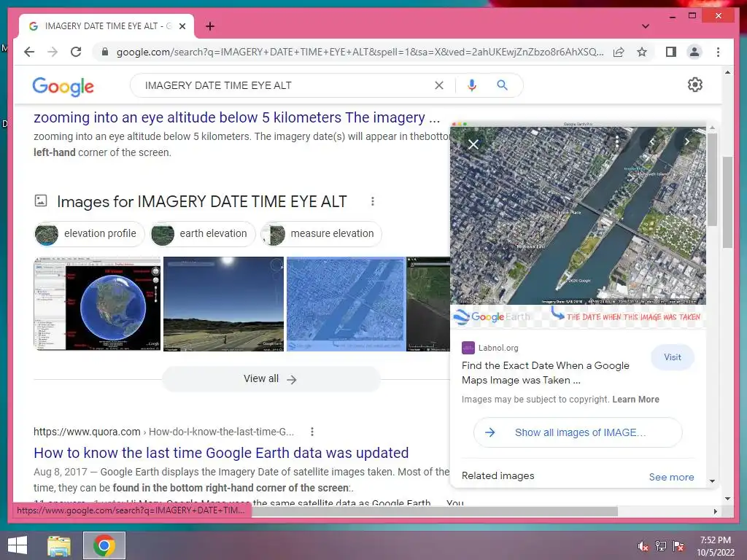View site security lock info
Screen dimensions: 747x560
(x=105, y=52)
